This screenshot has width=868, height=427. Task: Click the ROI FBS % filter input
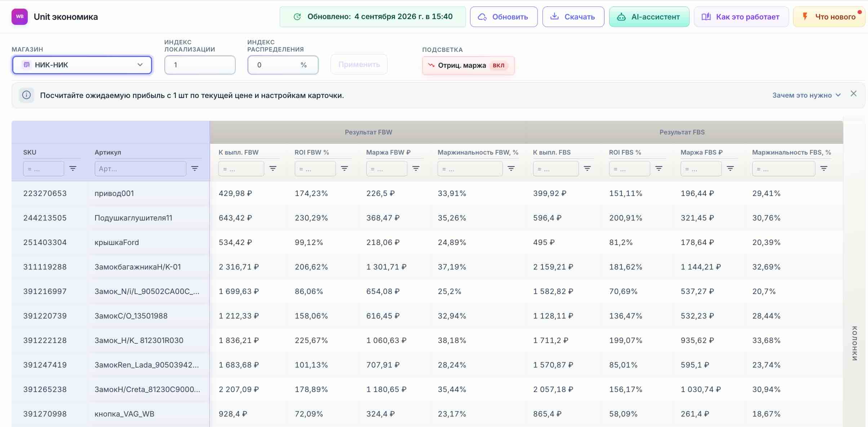pyautogui.click(x=629, y=169)
